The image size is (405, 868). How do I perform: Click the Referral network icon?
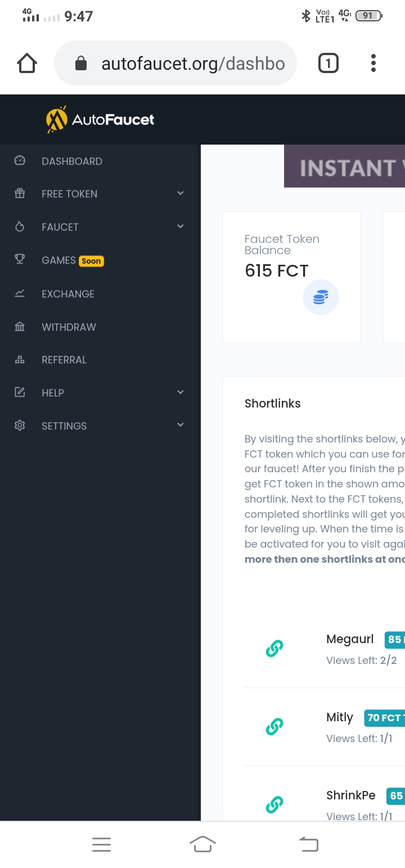tap(20, 360)
